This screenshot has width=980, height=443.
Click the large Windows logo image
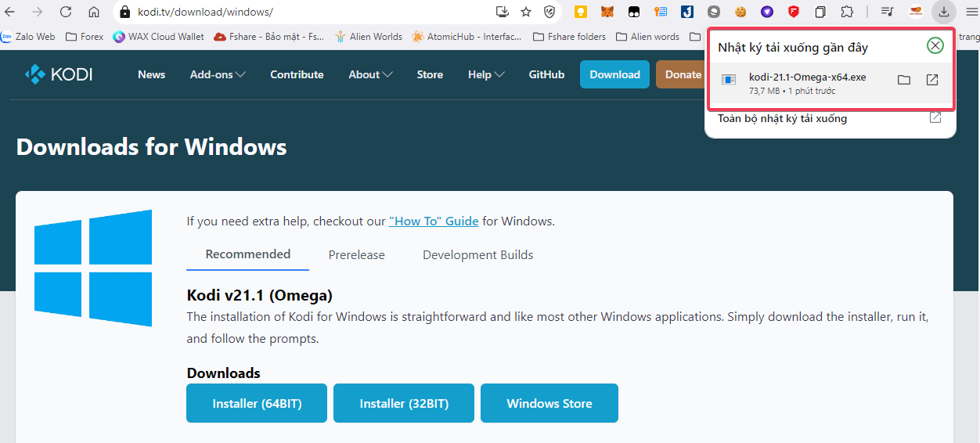[93, 268]
